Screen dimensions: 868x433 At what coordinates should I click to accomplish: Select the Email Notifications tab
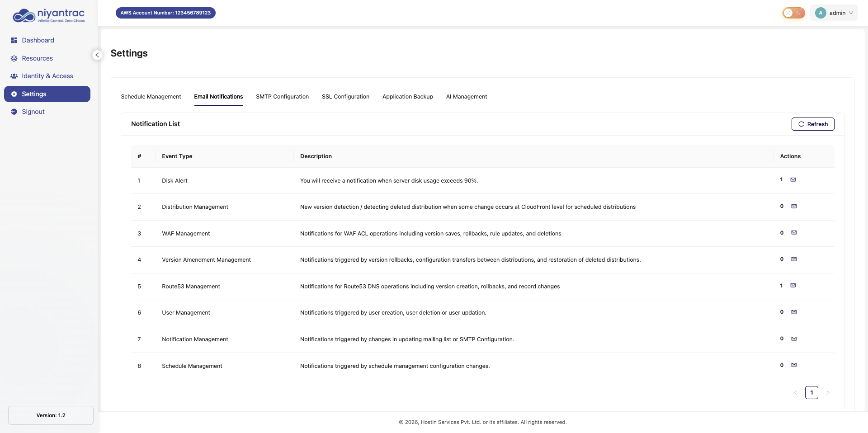click(x=218, y=97)
